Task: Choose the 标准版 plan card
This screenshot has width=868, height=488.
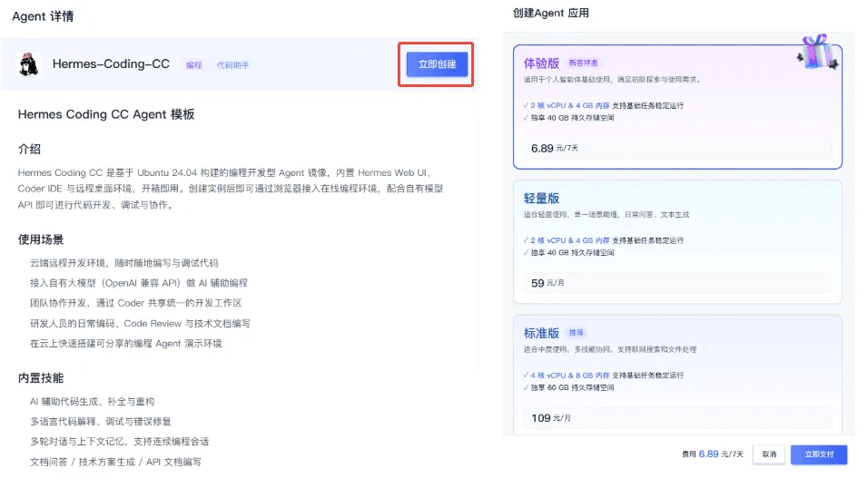Action: tap(677, 376)
